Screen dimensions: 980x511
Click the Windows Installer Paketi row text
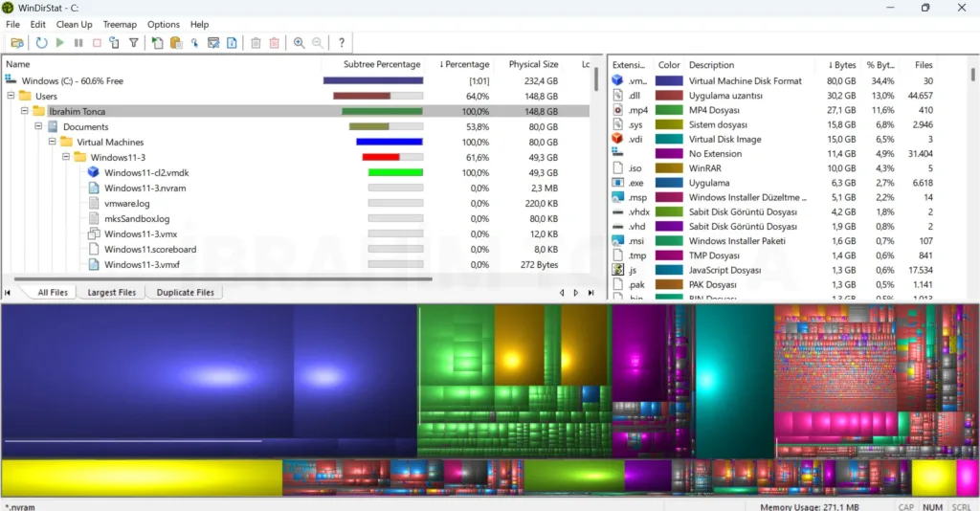click(737, 240)
